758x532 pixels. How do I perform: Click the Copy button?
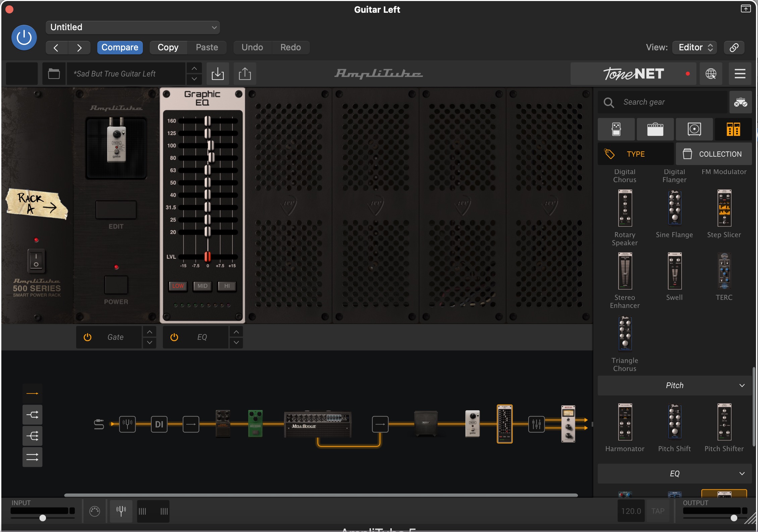pos(168,48)
